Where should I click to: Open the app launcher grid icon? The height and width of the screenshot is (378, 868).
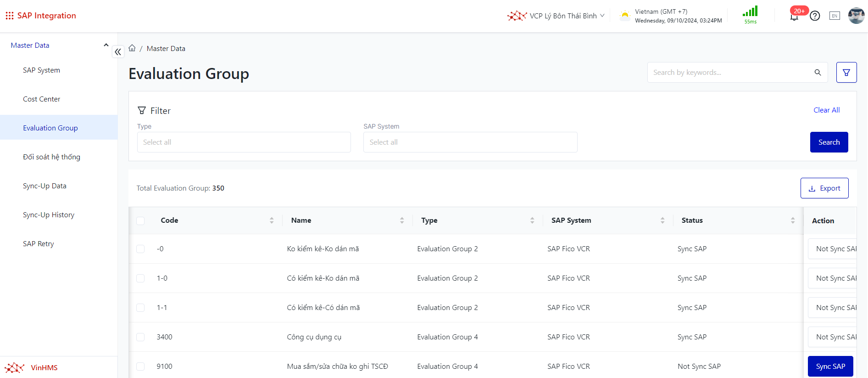pyautogui.click(x=9, y=16)
